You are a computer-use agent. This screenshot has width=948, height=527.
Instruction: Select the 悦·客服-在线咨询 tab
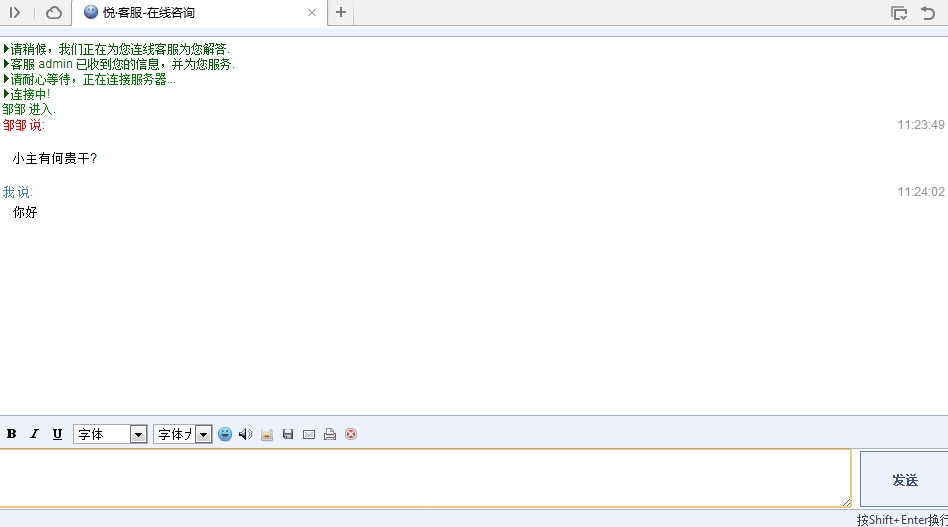click(190, 13)
